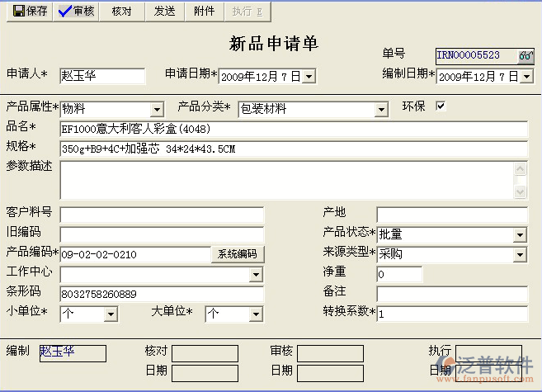Screen dimensions: 542x392
Task: Click the 参数描述 scrollbar down arrow
Action: coord(521,191)
